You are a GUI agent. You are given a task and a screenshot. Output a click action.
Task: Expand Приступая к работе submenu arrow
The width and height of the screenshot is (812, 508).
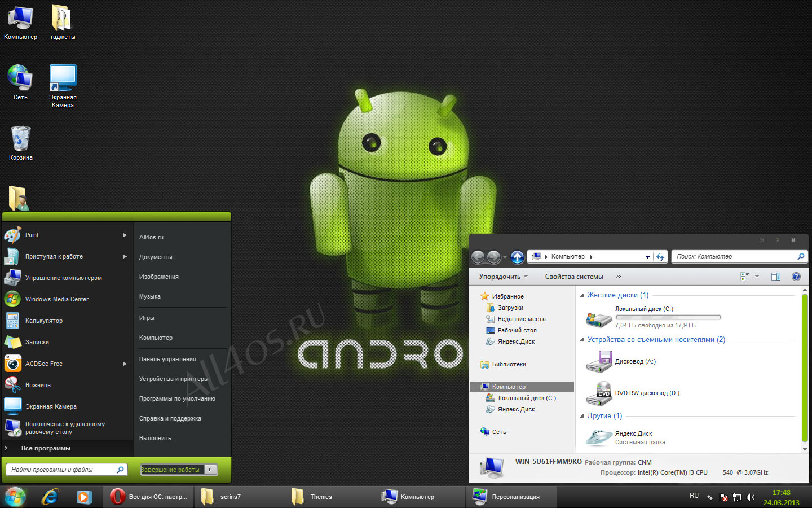(125, 256)
